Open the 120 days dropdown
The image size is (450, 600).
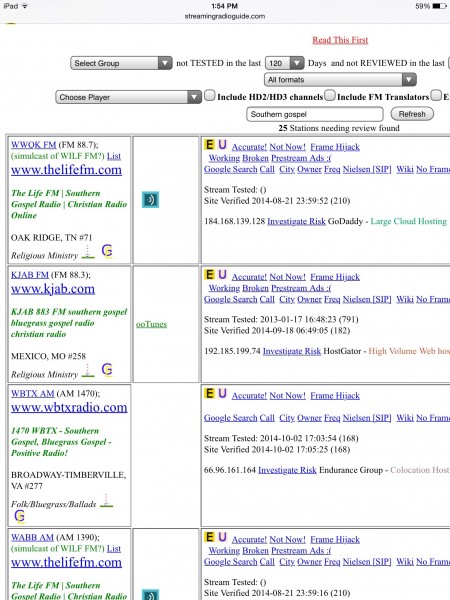click(x=285, y=63)
